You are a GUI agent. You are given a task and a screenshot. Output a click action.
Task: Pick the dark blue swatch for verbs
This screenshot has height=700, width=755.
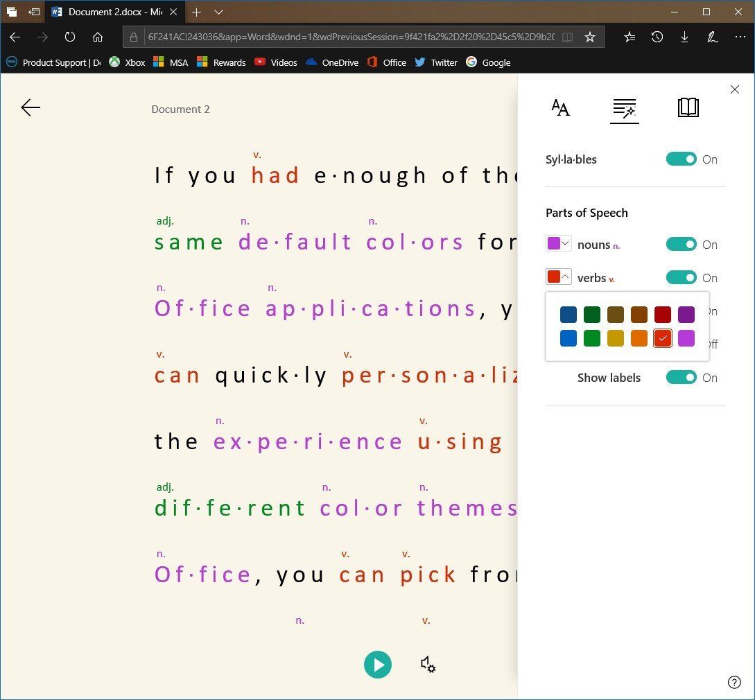click(568, 314)
